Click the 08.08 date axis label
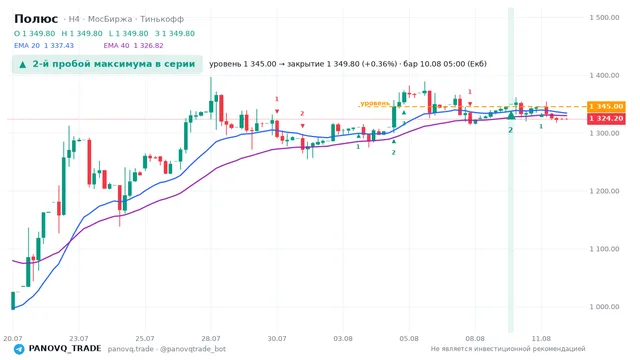Screen dimensions: 640x360 (475, 339)
